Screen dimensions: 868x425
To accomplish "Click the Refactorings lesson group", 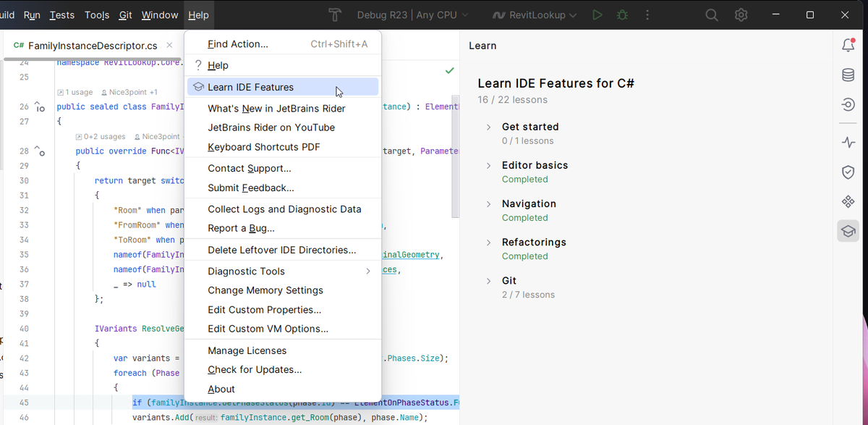I will tap(534, 243).
